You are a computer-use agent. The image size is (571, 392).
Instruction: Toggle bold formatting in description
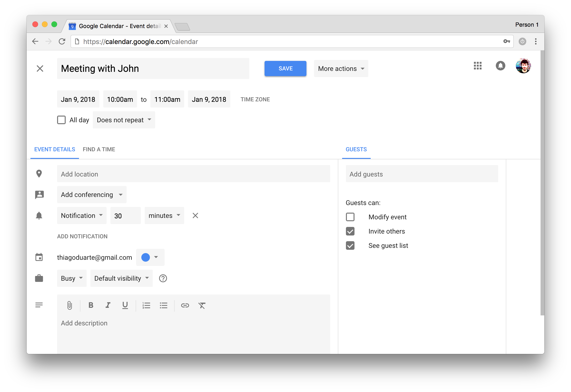(x=91, y=305)
